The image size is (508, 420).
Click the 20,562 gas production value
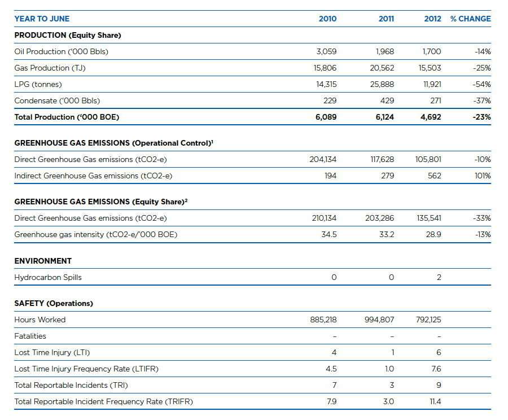point(382,68)
